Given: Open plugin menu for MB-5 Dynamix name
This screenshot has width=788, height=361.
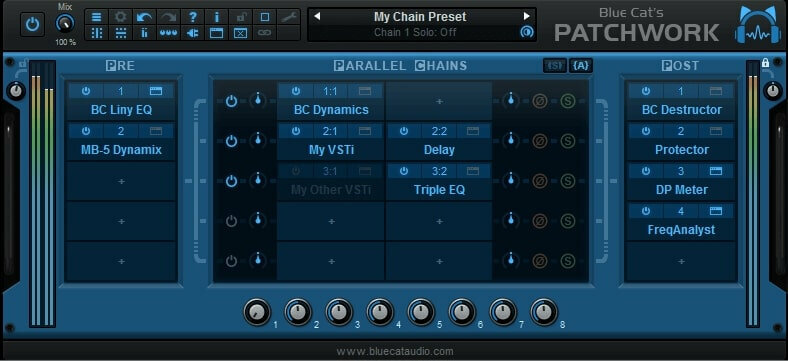Looking at the screenshot, I should click(121, 150).
